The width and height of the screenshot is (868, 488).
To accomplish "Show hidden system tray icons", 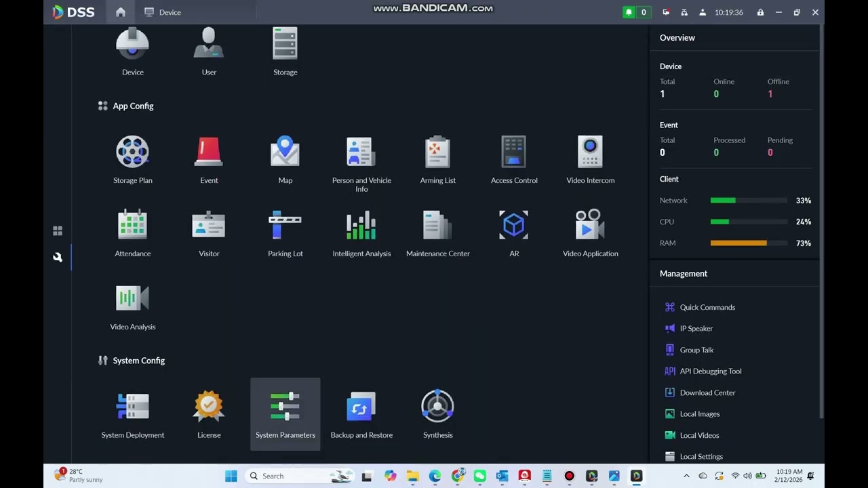I will [686, 476].
